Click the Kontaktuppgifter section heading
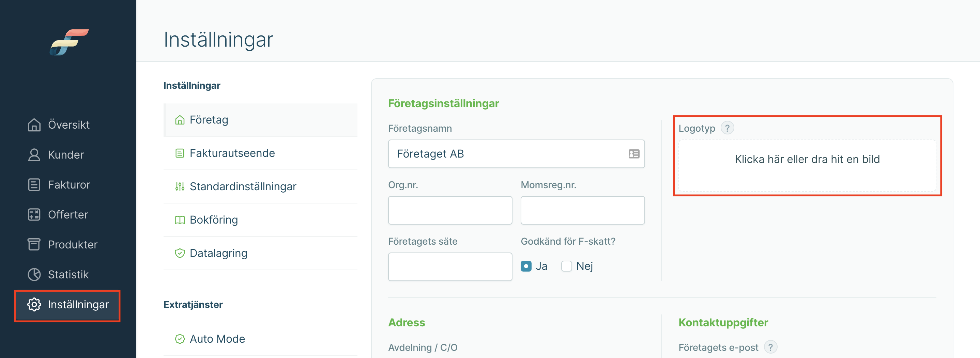 (723, 322)
